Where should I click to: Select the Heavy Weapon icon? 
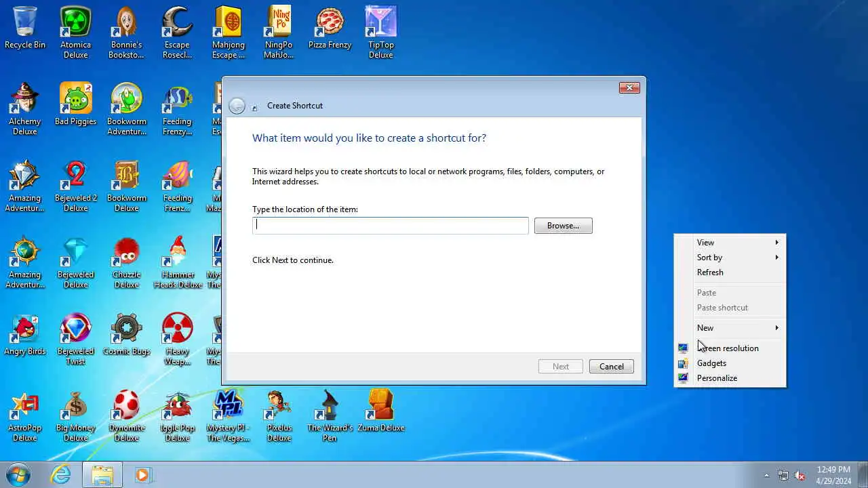177,339
